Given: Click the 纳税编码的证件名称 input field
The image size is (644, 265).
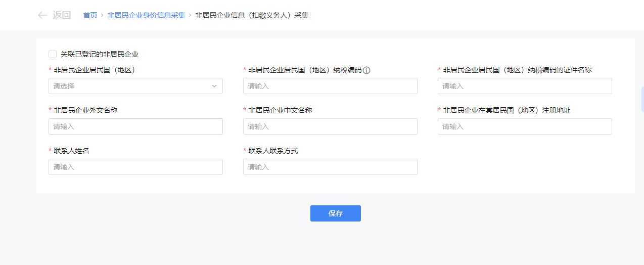Looking at the screenshot, I should pyautogui.click(x=525, y=86).
